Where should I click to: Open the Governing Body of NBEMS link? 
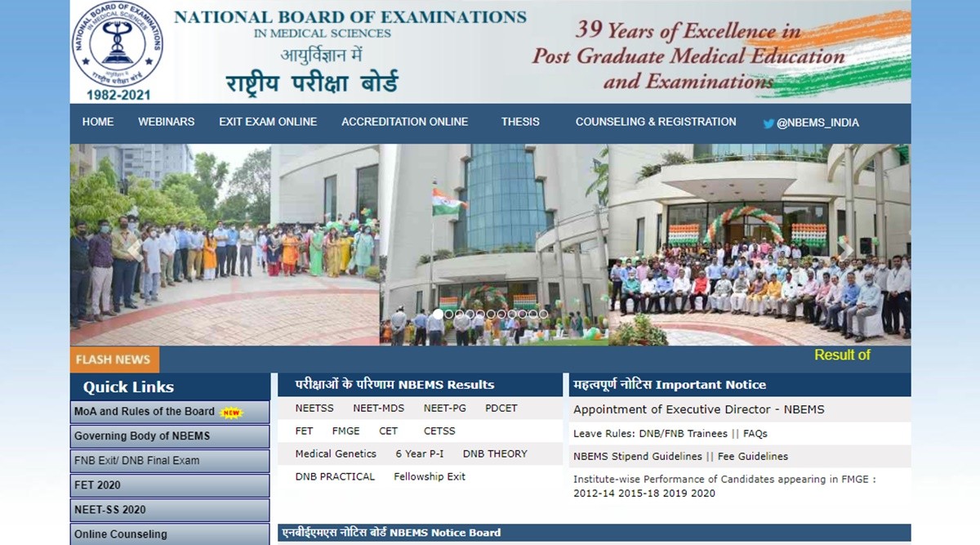(x=142, y=436)
